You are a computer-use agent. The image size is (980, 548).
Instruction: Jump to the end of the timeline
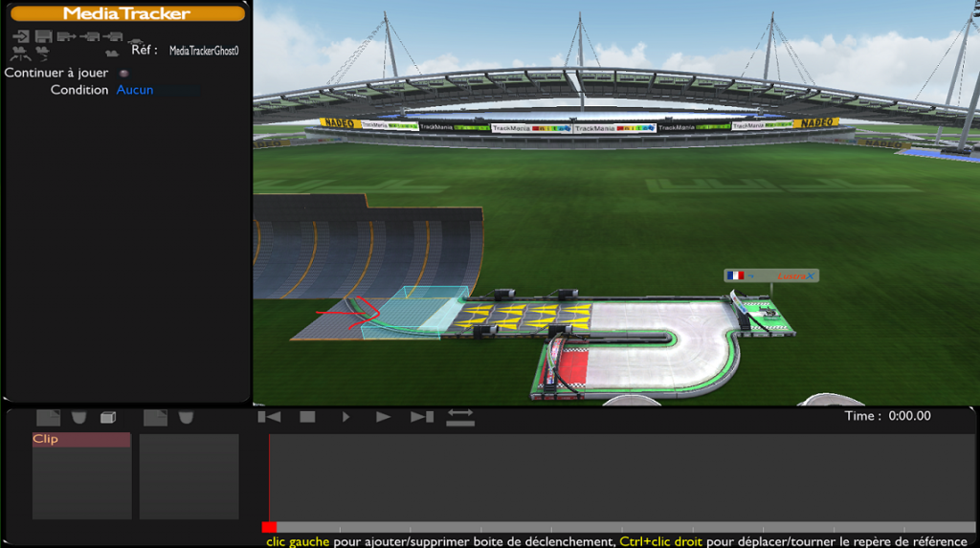tap(422, 417)
